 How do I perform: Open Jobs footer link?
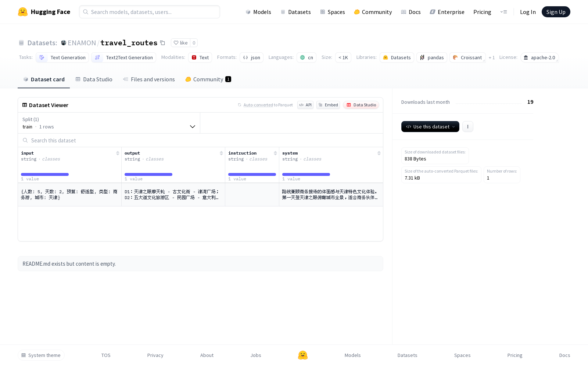pos(256,355)
